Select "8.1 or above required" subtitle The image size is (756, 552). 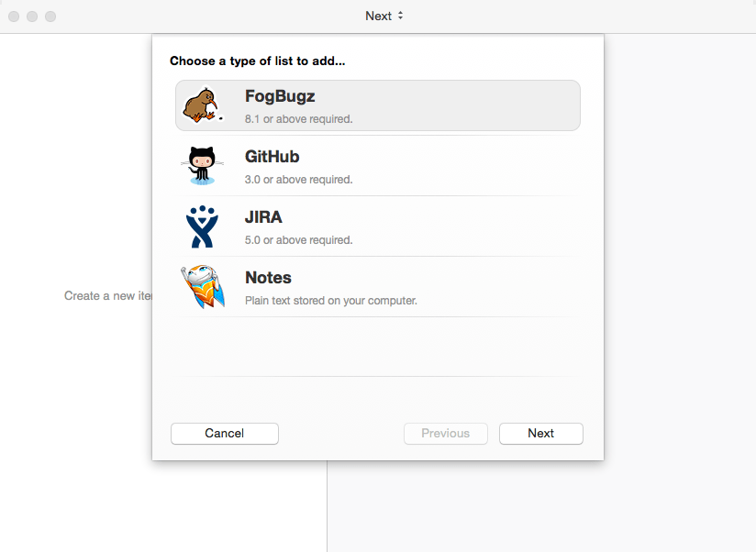point(298,119)
